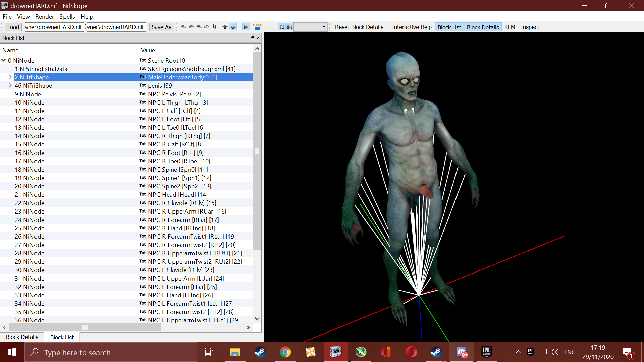Open Google Chrome from the taskbar
644x362 pixels.
click(285, 352)
